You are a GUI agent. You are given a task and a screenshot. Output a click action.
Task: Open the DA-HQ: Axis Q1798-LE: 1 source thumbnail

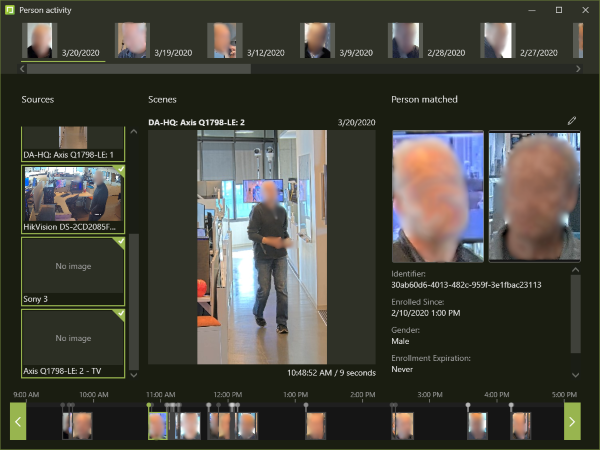coord(73,143)
